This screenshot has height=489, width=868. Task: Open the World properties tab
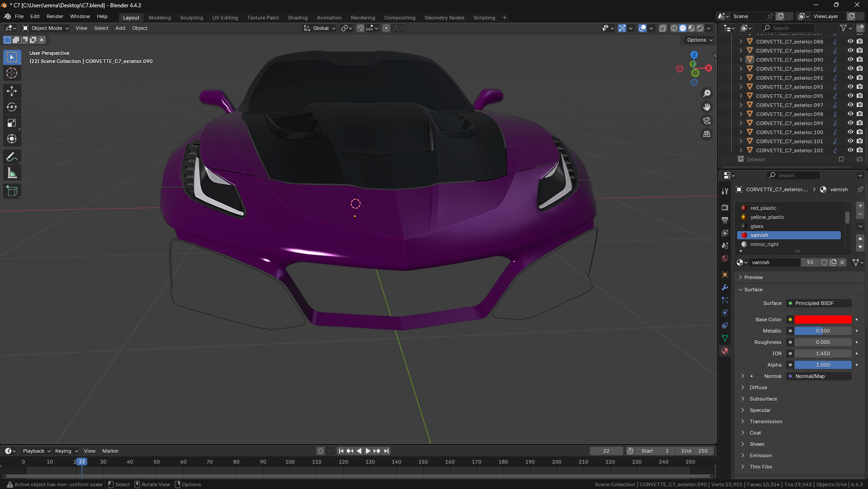[725, 258]
